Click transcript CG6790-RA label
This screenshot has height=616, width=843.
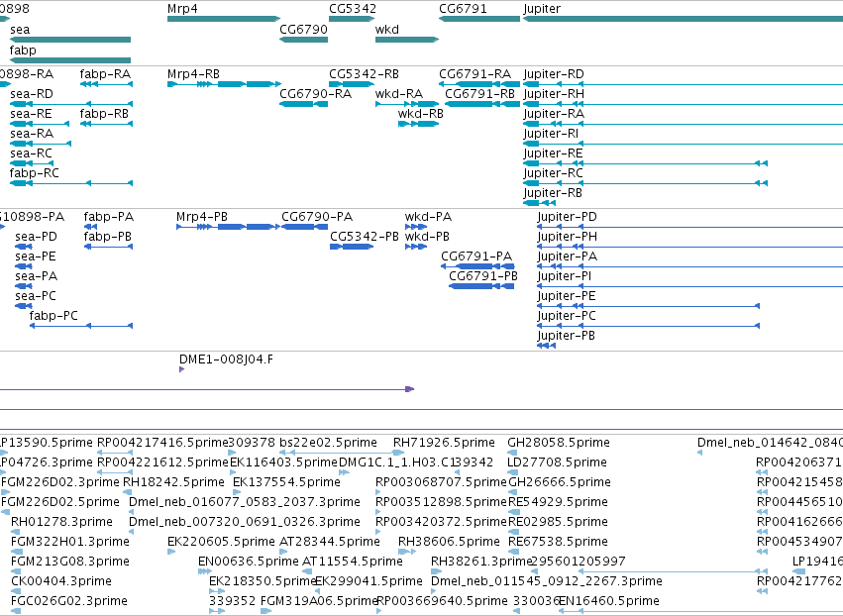pos(316,93)
